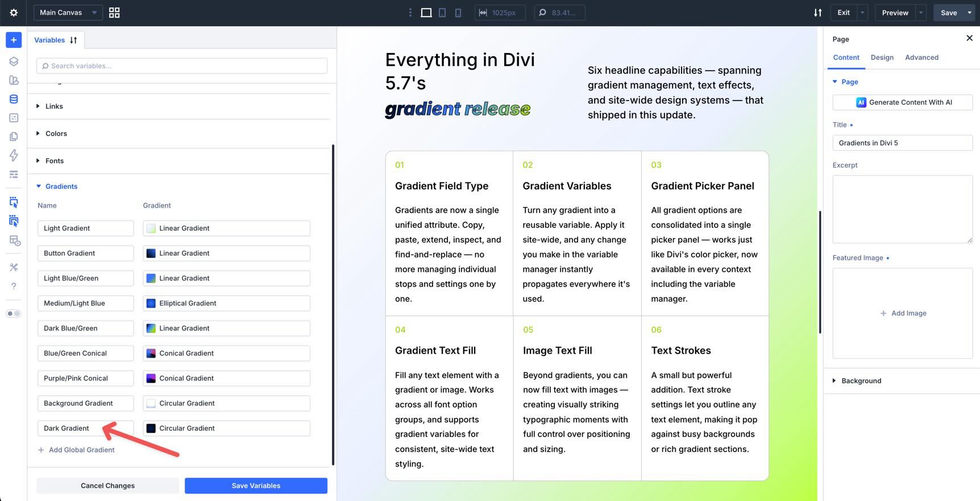Image resolution: width=980 pixels, height=501 pixels.
Task: Open the Blue/Green Conical gradient swatch
Action: (151, 353)
